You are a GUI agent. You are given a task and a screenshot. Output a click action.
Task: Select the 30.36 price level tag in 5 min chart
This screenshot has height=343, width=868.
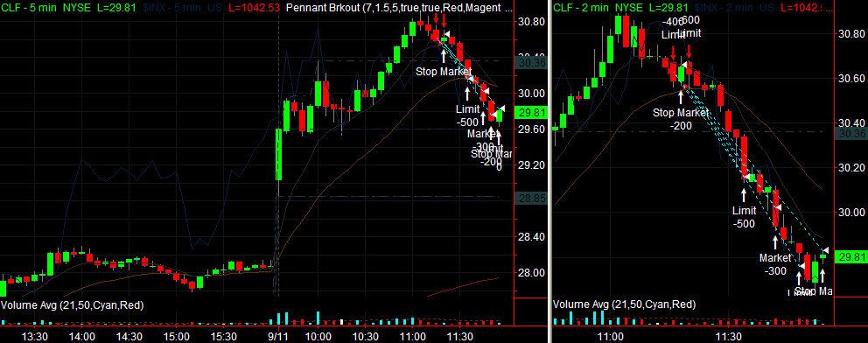tap(530, 63)
